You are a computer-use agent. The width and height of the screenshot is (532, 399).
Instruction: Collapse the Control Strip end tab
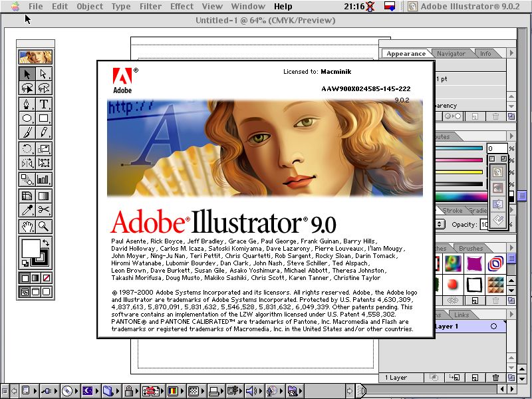click(361, 390)
